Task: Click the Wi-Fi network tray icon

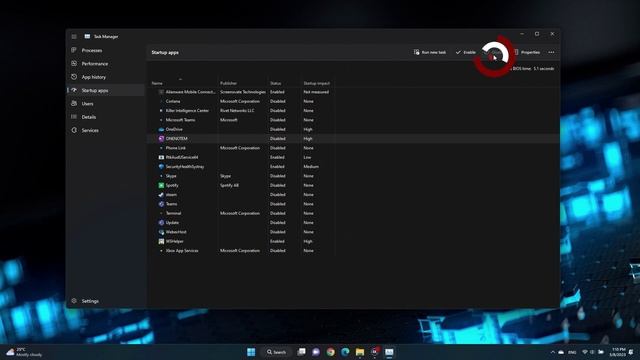Action: (x=584, y=352)
